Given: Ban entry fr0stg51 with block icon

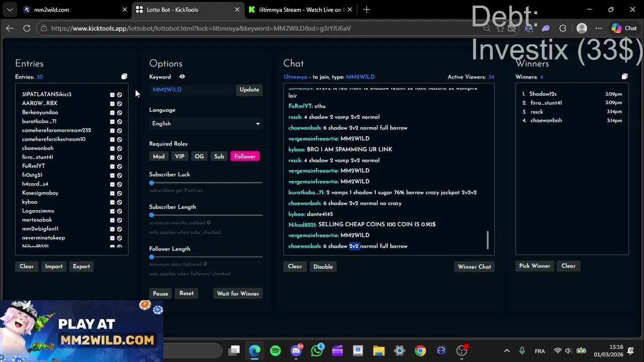Looking at the screenshot, I should click(x=120, y=175).
